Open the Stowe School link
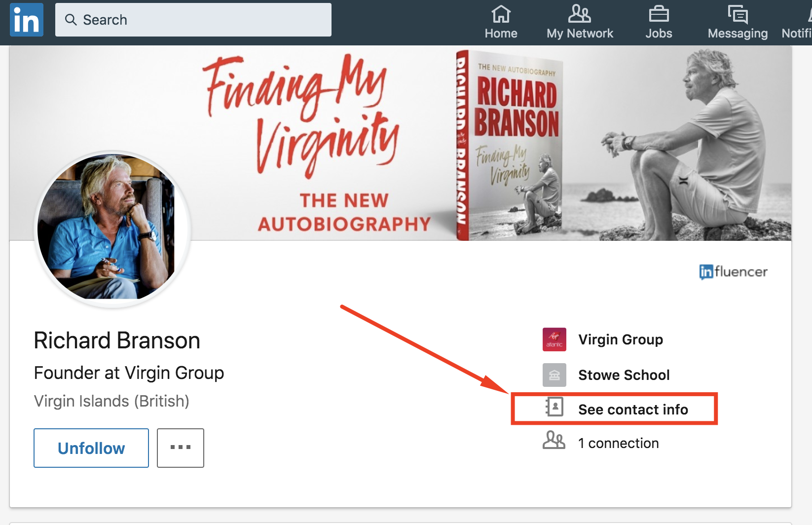The height and width of the screenshot is (525, 812). (x=624, y=375)
